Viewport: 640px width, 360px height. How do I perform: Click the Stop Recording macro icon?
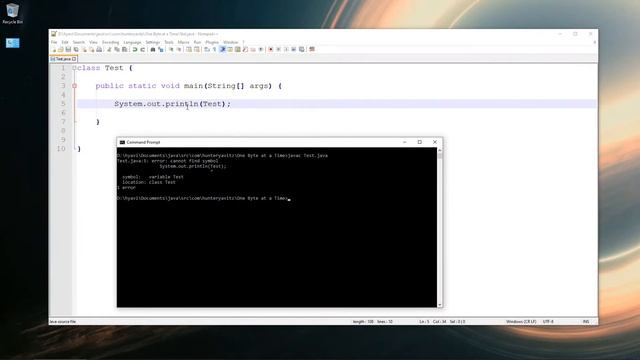coord(278,49)
